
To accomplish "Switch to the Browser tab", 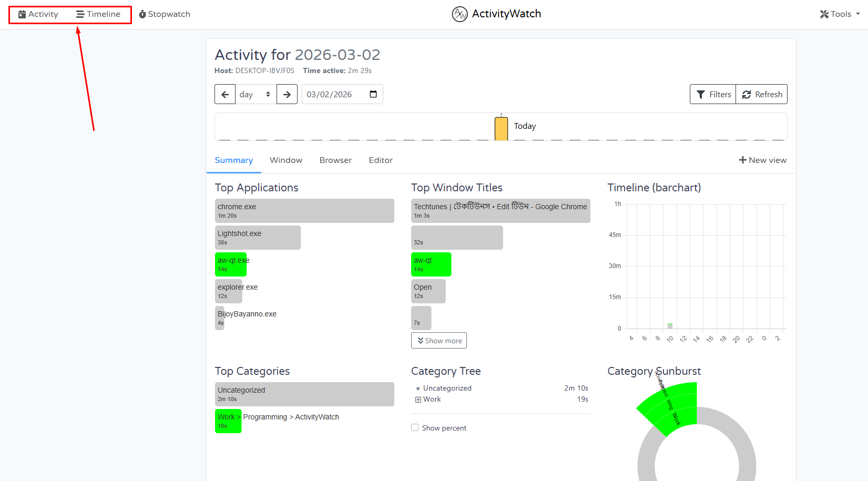I will 335,160.
